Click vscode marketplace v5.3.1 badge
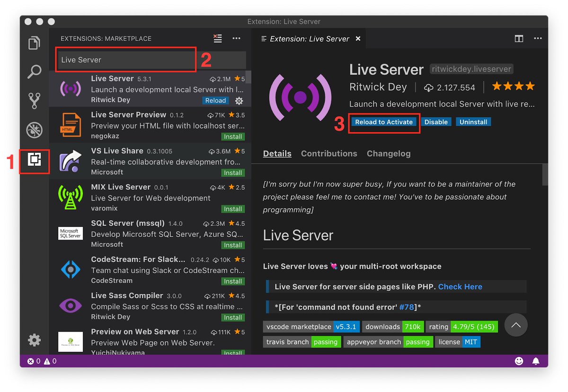 click(311, 327)
